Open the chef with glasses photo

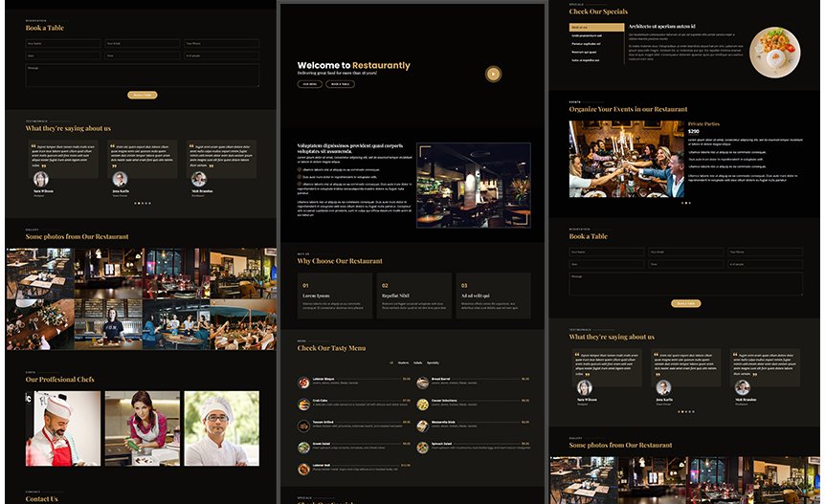point(221,428)
